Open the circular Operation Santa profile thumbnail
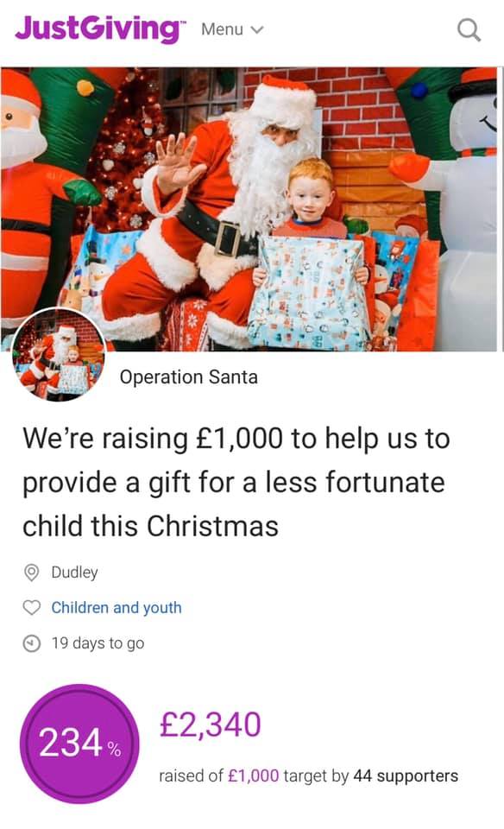This screenshot has width=504, height=829. [59, 354]
